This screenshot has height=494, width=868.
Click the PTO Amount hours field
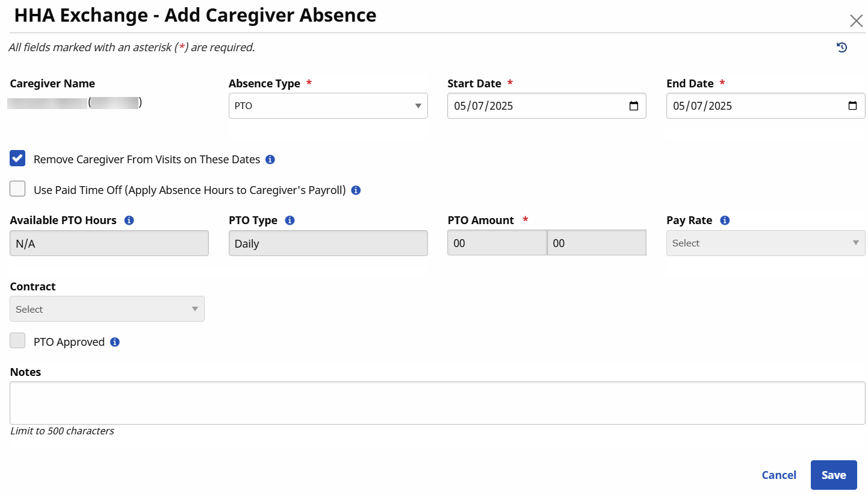[497, 243]
